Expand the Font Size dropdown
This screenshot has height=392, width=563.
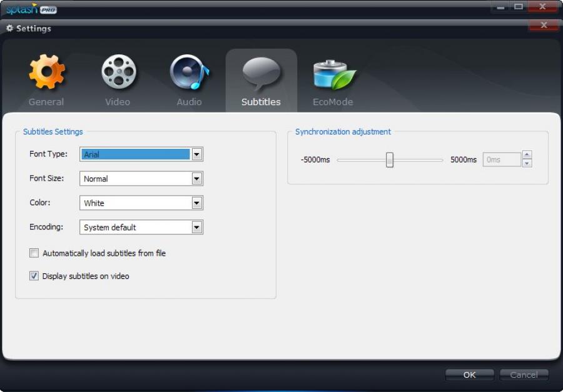[197, 178]
